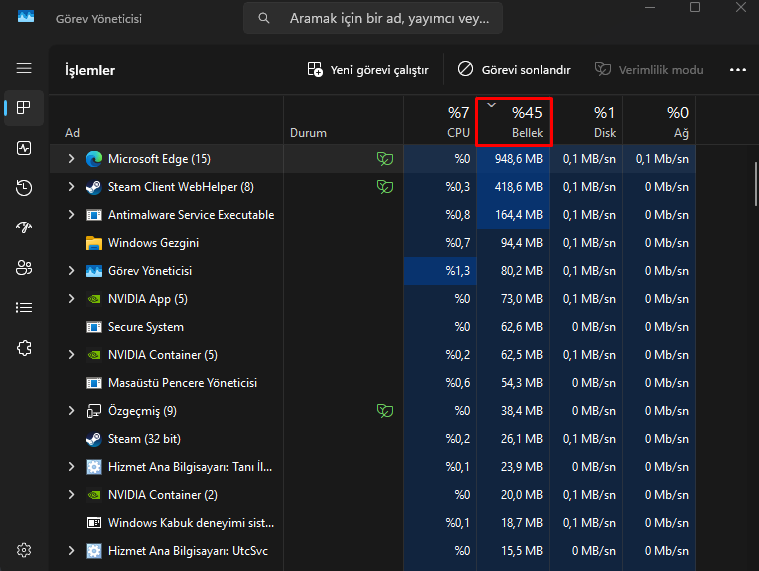Open the hamburger navigation menu
This screenshot has height=571, width=759.
pos(24,68)
